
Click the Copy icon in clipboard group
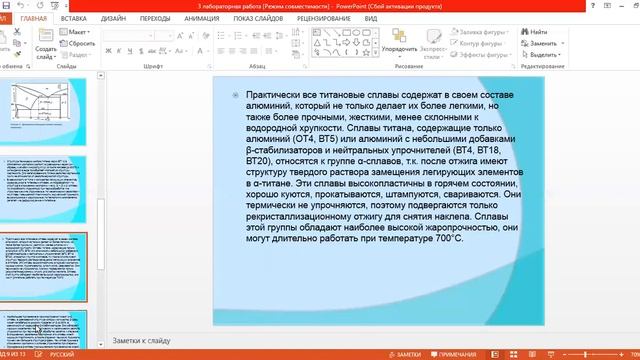tap(17, 43)
